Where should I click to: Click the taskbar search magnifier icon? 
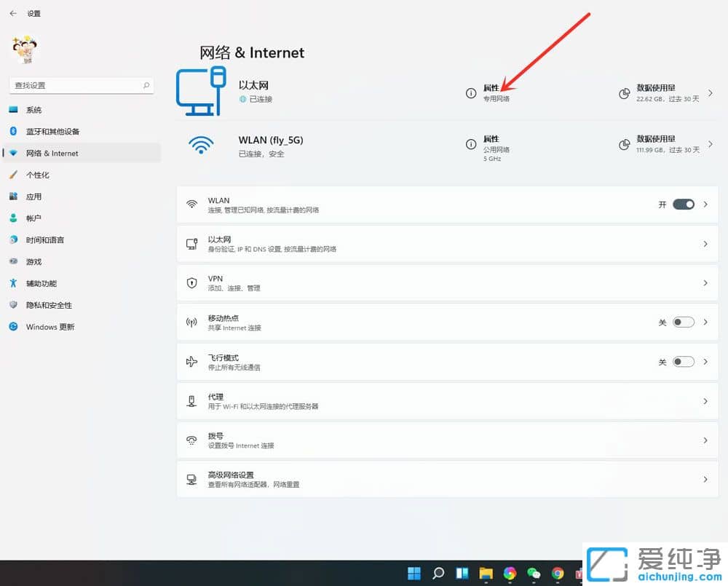tap(438, 574)
